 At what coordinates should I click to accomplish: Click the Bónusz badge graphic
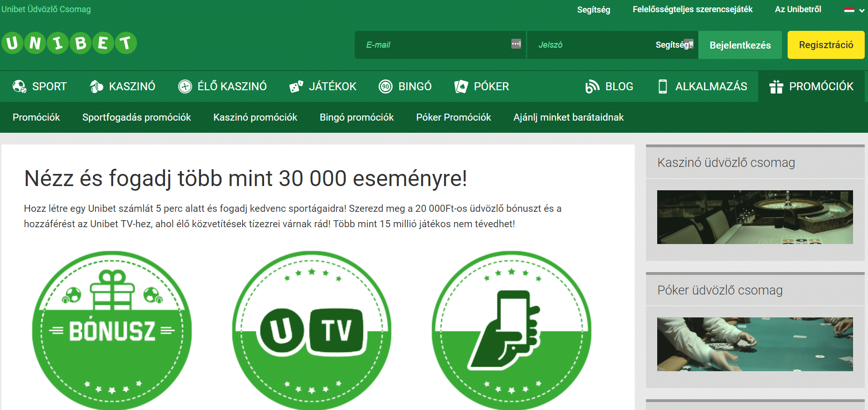[x=112, y=331]
